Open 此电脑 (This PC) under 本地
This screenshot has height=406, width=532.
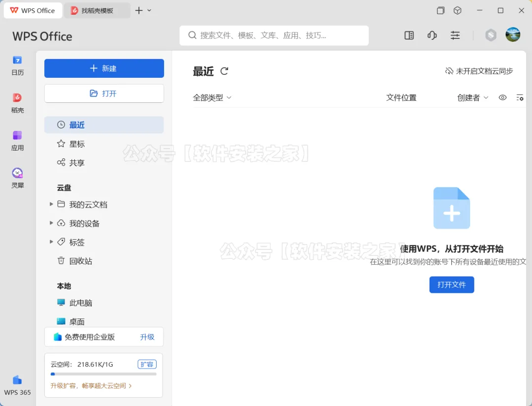(104, 303)
